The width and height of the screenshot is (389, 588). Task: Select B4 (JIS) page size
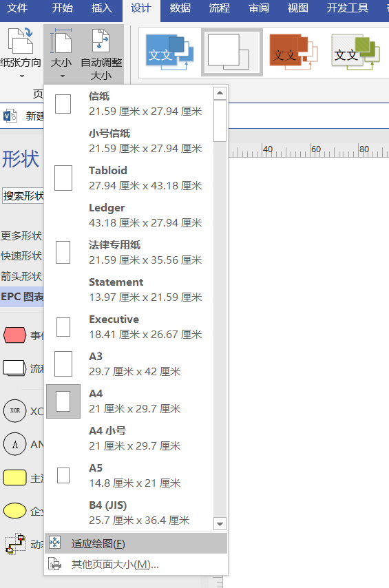click(130, 513)
